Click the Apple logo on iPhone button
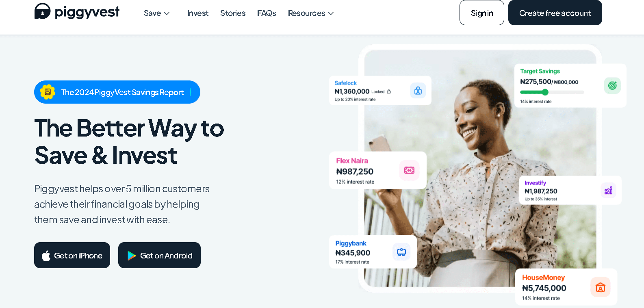This screenshot has height=308, width=644. coord(46,256)
